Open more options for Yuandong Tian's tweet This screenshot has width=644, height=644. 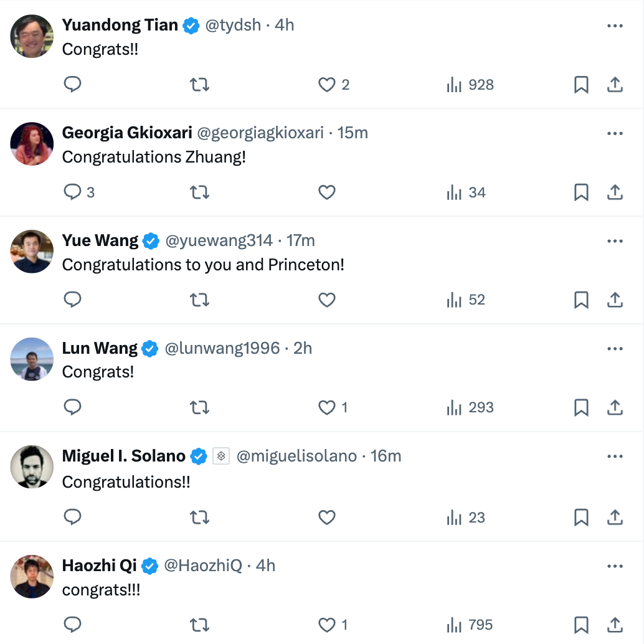click(x=615, y=26)
